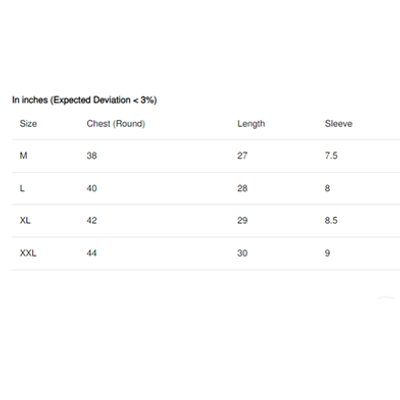Click the M size row label
Viewport: 400px width, 400px height.
pyautogui.click(x=23, y=156)
